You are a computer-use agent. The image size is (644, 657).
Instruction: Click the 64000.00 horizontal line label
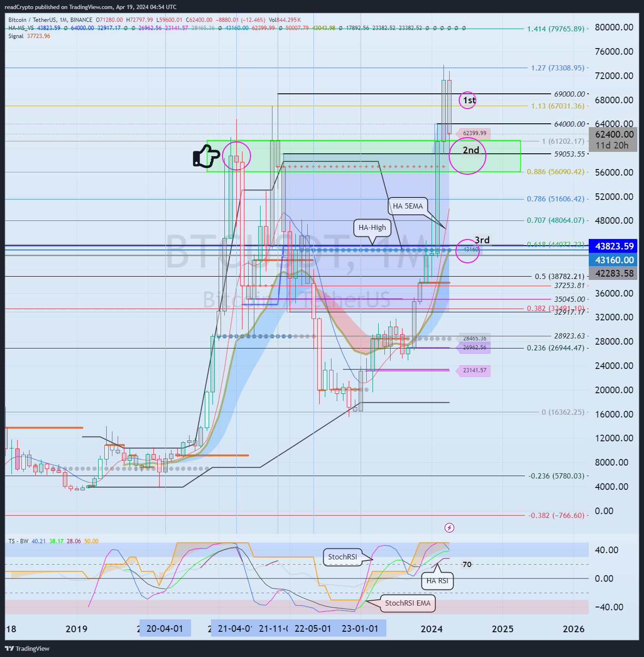click(x=569, y=124)
